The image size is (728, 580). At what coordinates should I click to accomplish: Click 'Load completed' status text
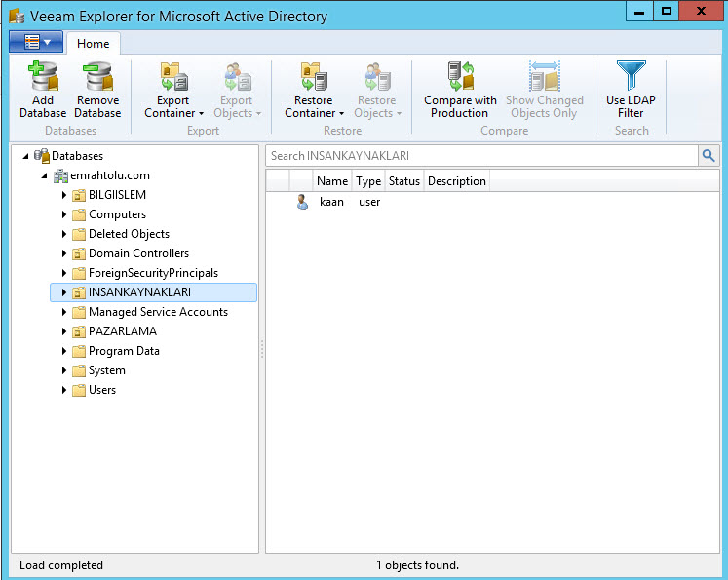click(x=61, y=565)
